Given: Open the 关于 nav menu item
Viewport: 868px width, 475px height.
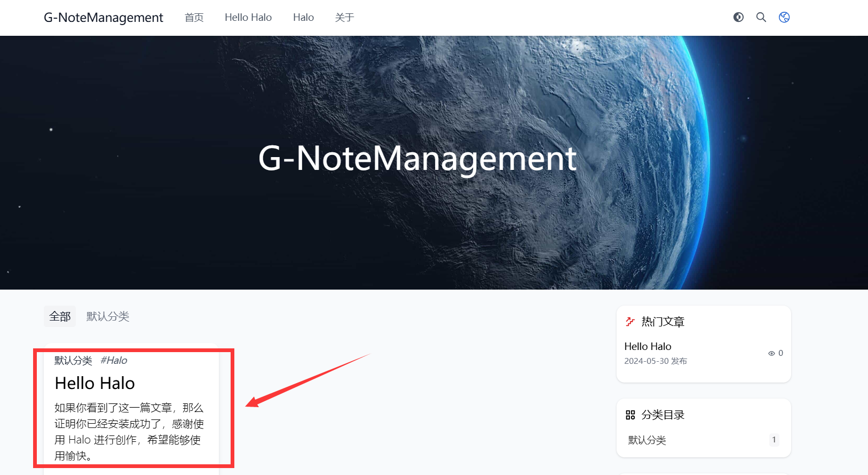Looking at the screenshot, I should [345, 18].
